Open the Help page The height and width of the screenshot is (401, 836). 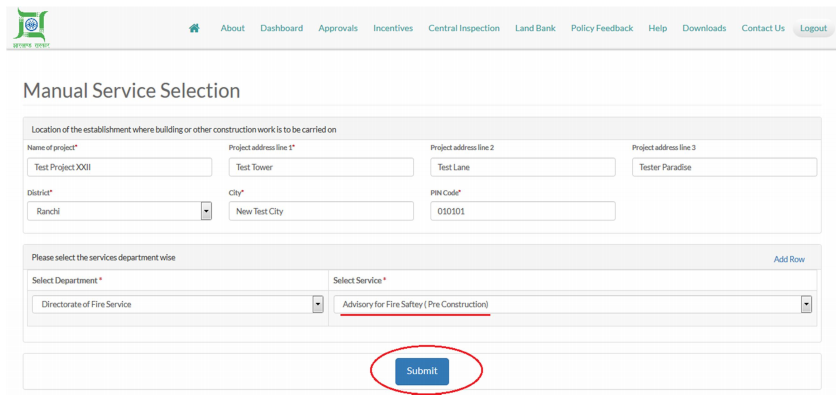click(x=657, y=28)
